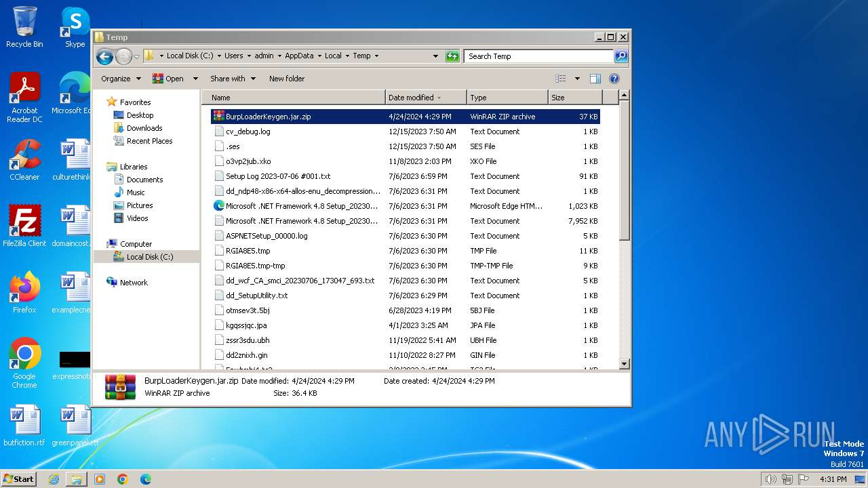Open the Music library
Screen dimensions: 868x488
(136, 192)
